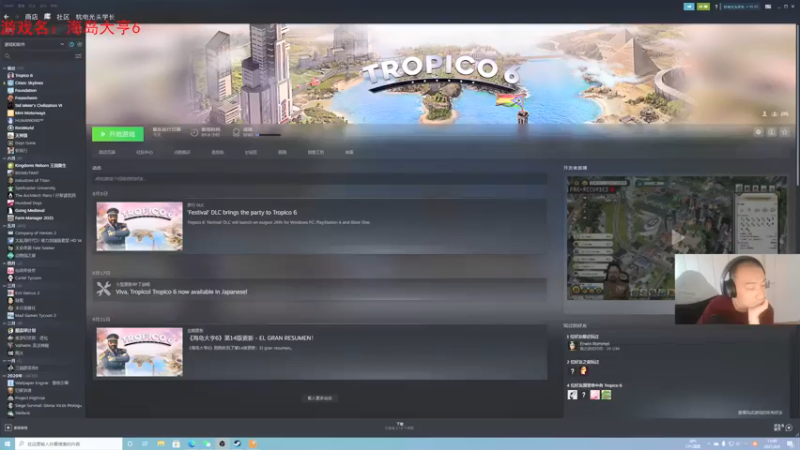Open Viva, Tropico! Japanese update news
Image resolution: width=800 pixels, height=450 pixels.
point(181,292)
